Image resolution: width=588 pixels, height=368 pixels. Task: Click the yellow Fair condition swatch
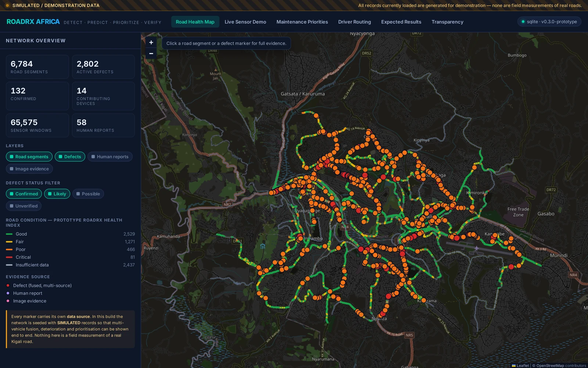coord(9,242)
